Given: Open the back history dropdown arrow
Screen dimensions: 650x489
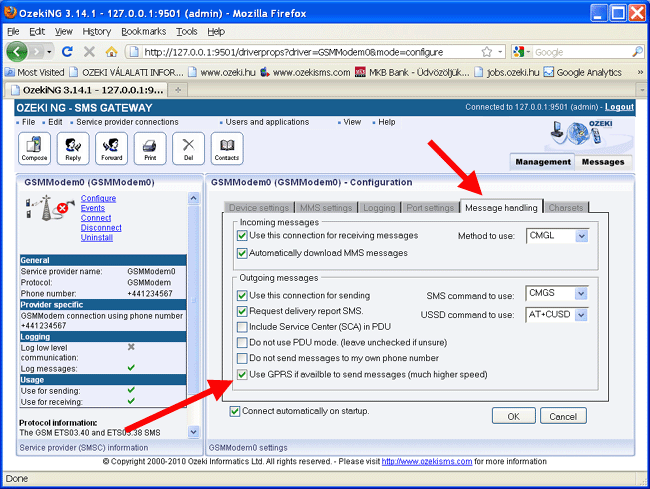Looking at the screenshot, I should click(49, 52).
